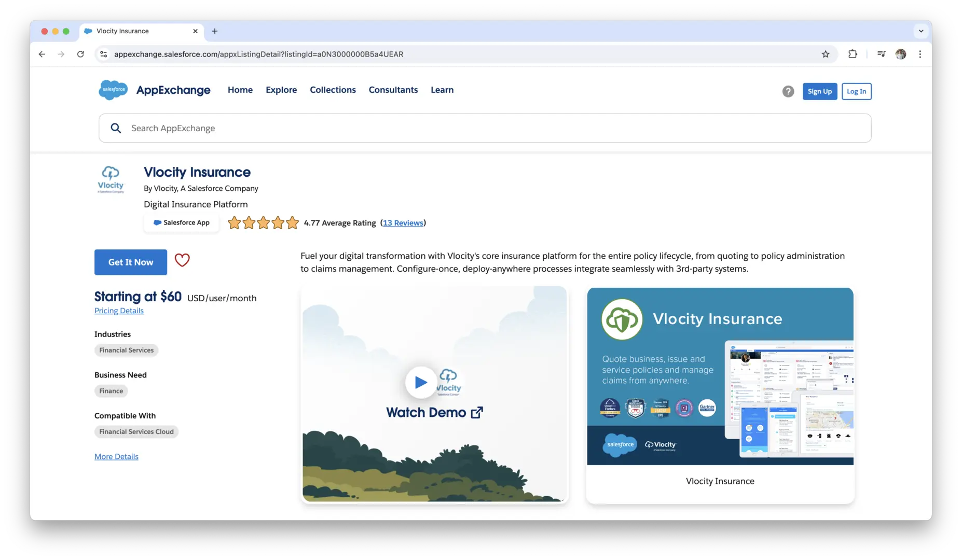The image size is (962, 560).
Task: Expand the tab search dropdown arrow
Action: coord(921,31)
